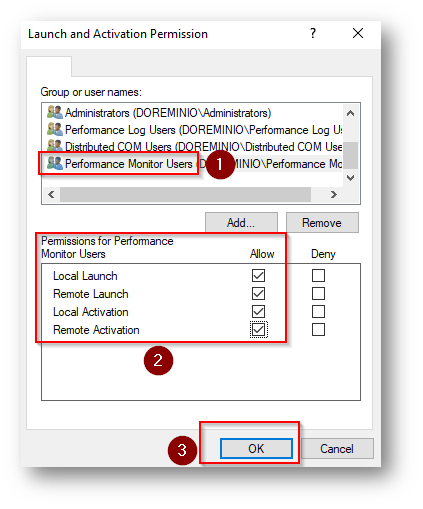Confirm permissions with the OK button

(256, 448)
